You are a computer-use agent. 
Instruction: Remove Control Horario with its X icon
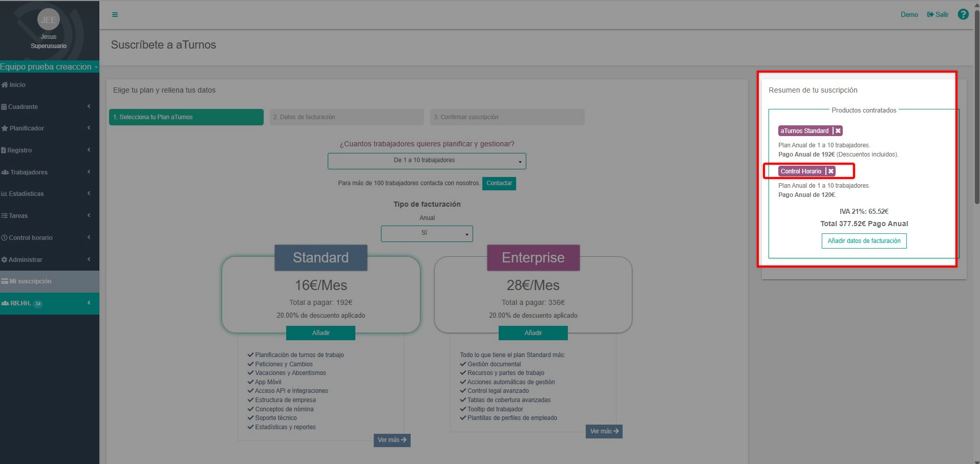pyautogui.click(x=830, y=171)
